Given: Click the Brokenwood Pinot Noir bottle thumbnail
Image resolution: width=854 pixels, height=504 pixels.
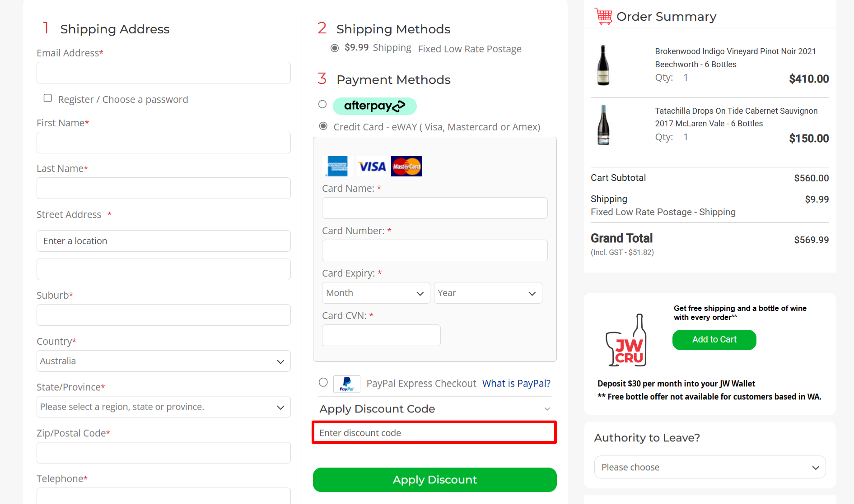Looking at the screenshot, I should tap(603, 65).
